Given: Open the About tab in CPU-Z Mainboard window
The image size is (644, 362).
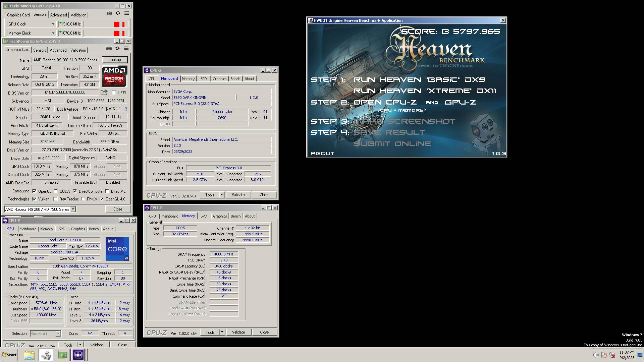Looking at the screenshot, I should (x=249, y=79).
